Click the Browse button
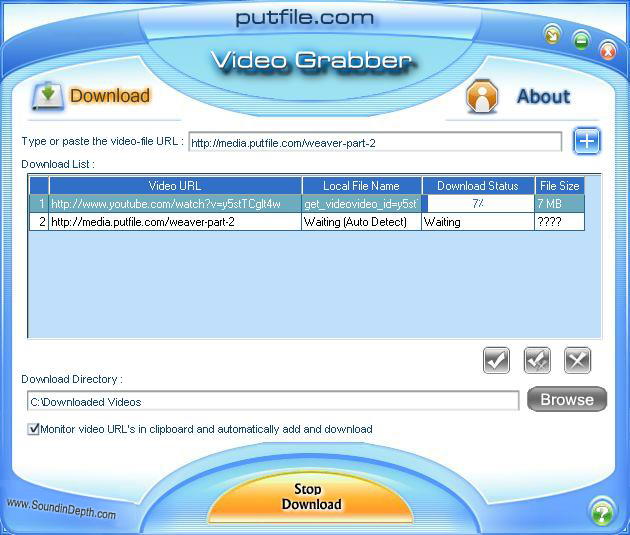This screenshot has height=535, width=630. 567,399
